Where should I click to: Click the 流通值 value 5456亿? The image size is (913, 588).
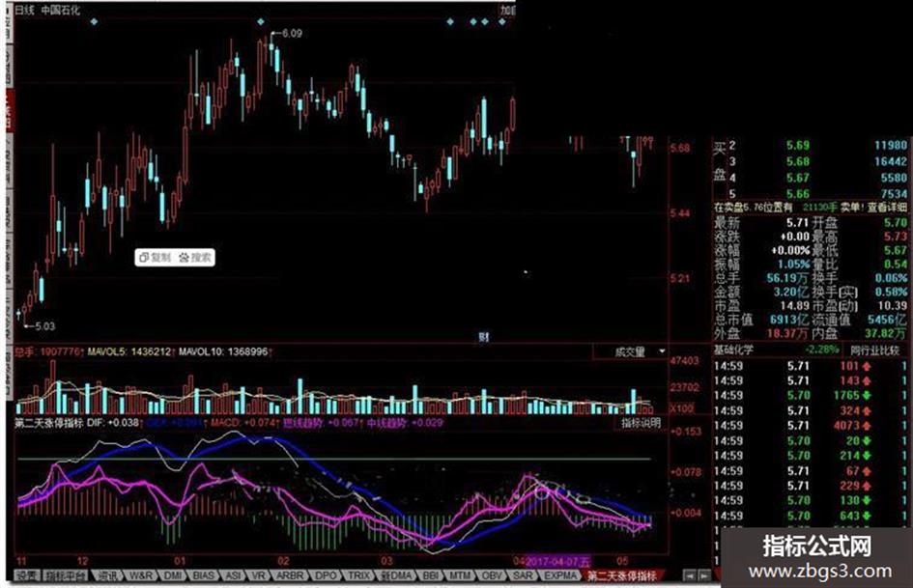pos(887,320)
